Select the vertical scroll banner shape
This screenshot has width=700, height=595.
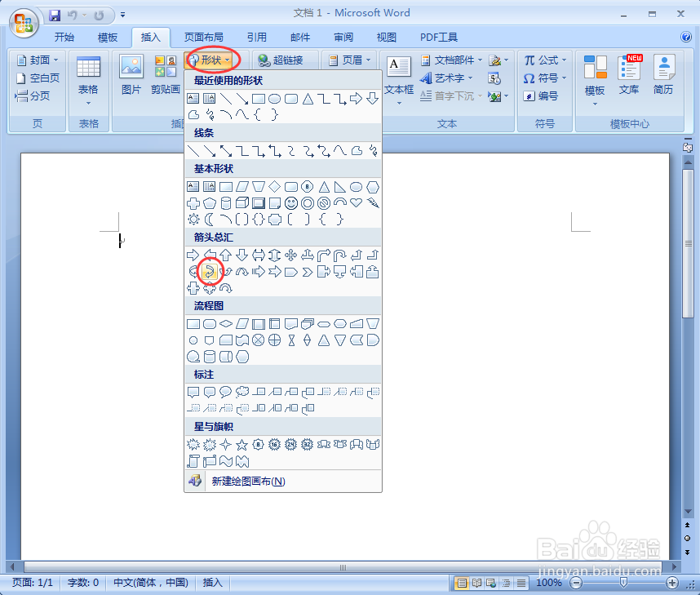pos(193,461)
